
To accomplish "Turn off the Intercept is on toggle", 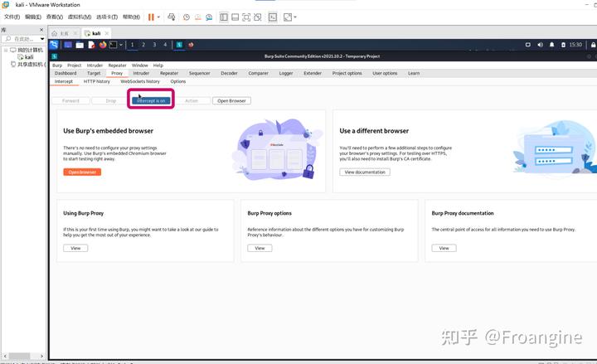I will pos(151,101).
